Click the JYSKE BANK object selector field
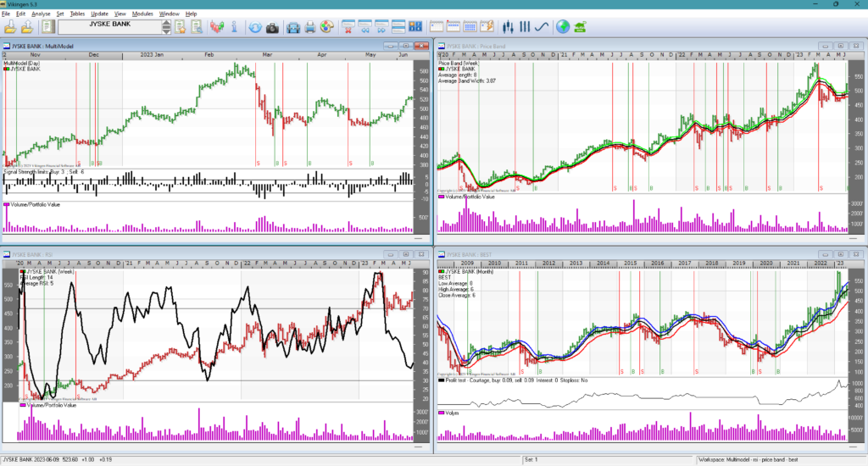Viewport: 868px width, 466px height. tap(109, 26)
